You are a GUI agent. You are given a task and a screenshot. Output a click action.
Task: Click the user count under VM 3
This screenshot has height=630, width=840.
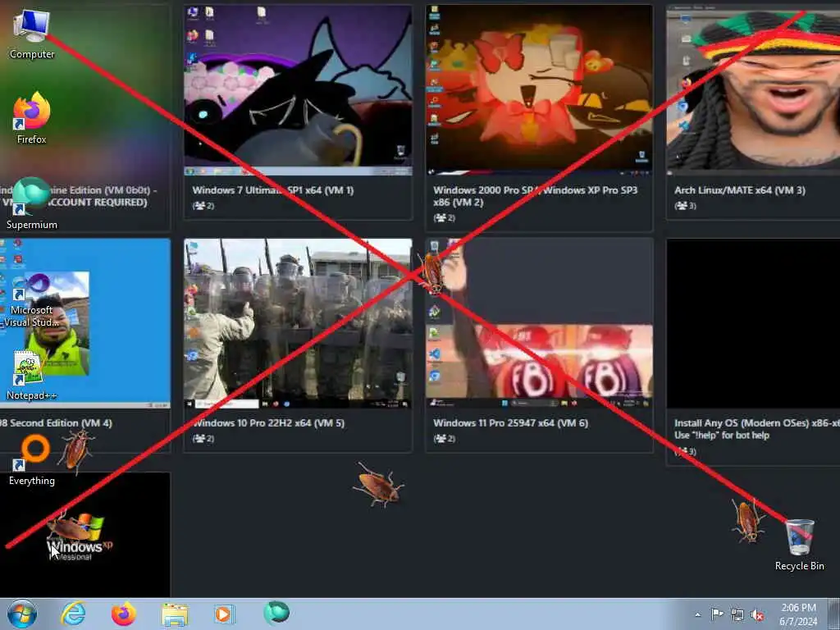[685, 206]
